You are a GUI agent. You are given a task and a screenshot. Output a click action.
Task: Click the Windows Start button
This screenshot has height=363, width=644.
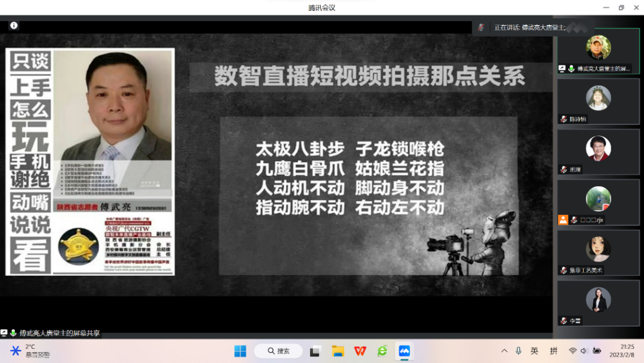click(x=240, y=351)
